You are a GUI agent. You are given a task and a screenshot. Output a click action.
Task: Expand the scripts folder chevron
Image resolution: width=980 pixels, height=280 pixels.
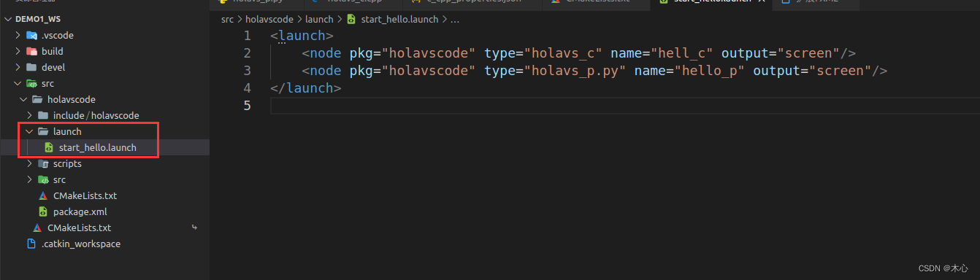(30, 163)
